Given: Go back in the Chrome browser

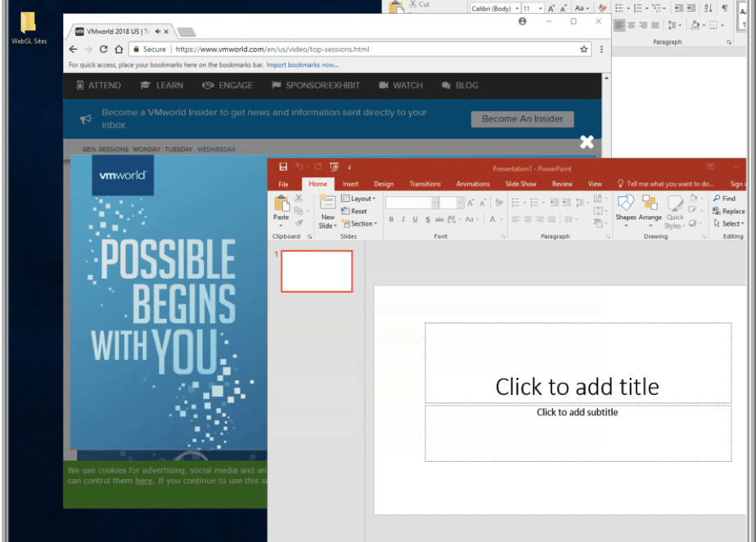Looking at the screenshot, I should [73, 49].
